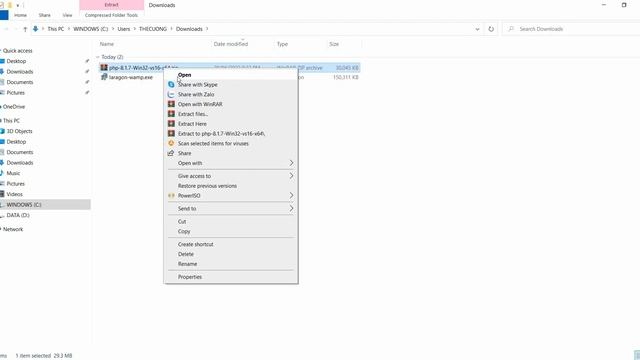Click Users in address breadcrumb
640x360 pixels.
coord(124,29)
